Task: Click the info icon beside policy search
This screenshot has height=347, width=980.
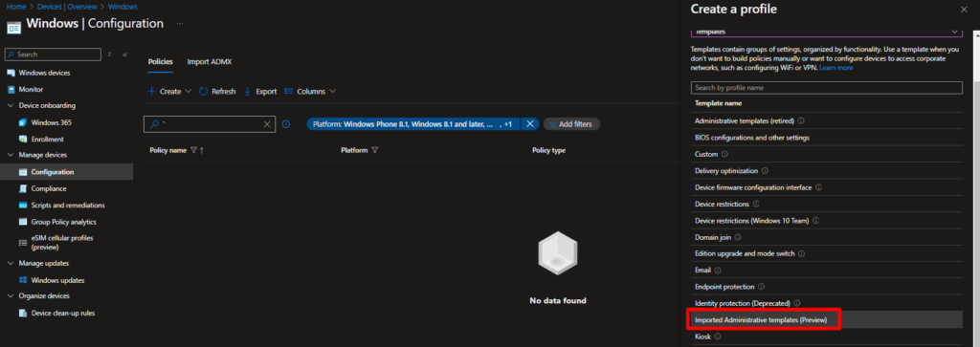Action: [x=286, y=124]
